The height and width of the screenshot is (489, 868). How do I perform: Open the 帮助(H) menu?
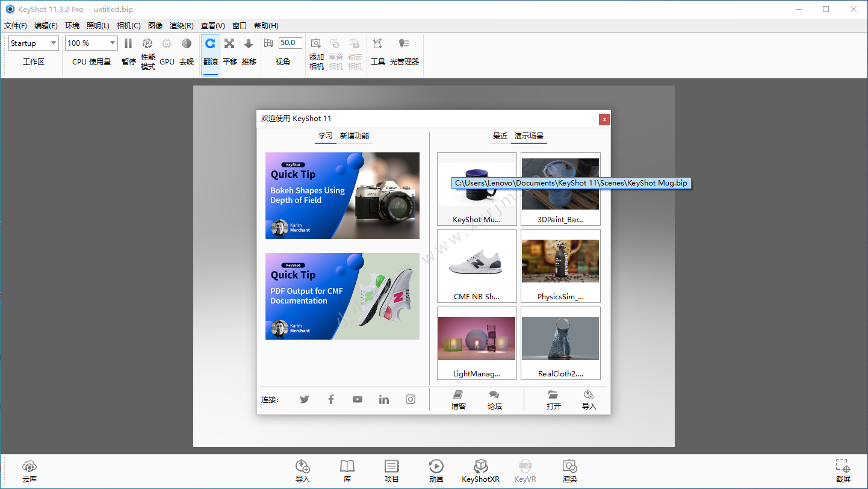(266, 25)
